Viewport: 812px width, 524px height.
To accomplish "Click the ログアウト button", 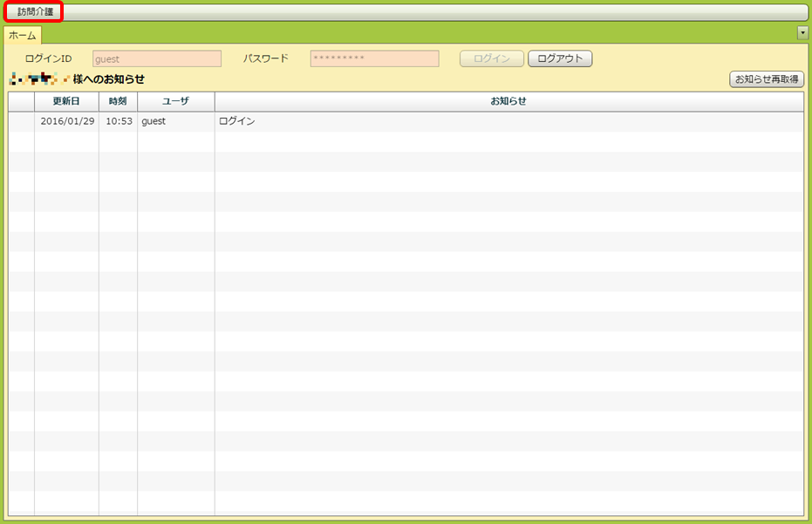I will 560,58.
